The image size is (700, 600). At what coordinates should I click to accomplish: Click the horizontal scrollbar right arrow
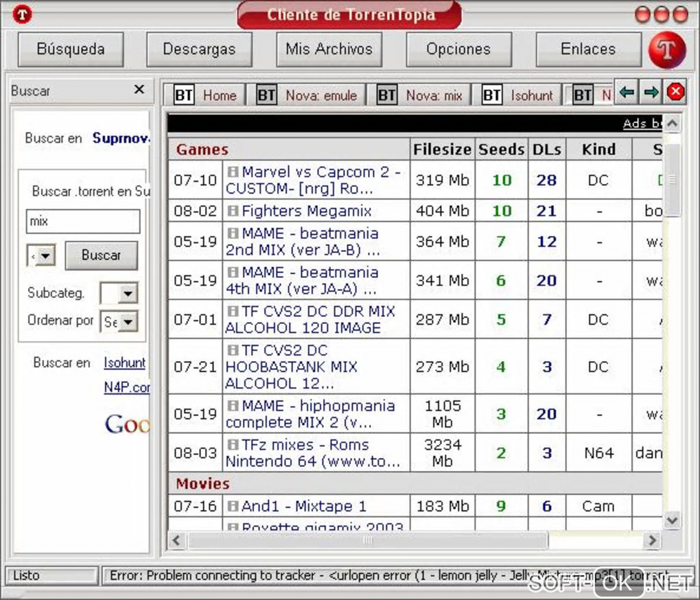(652, 540)
